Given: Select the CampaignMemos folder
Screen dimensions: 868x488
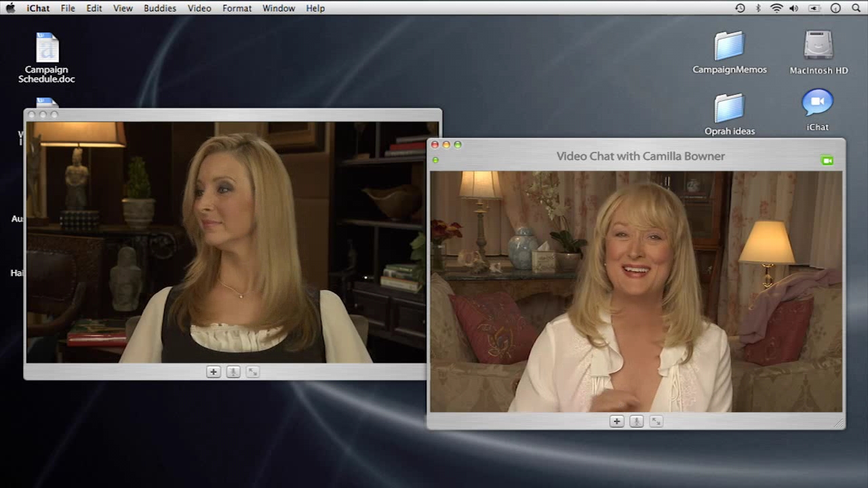Looking at the screenshot, I should tap(730, 53).
